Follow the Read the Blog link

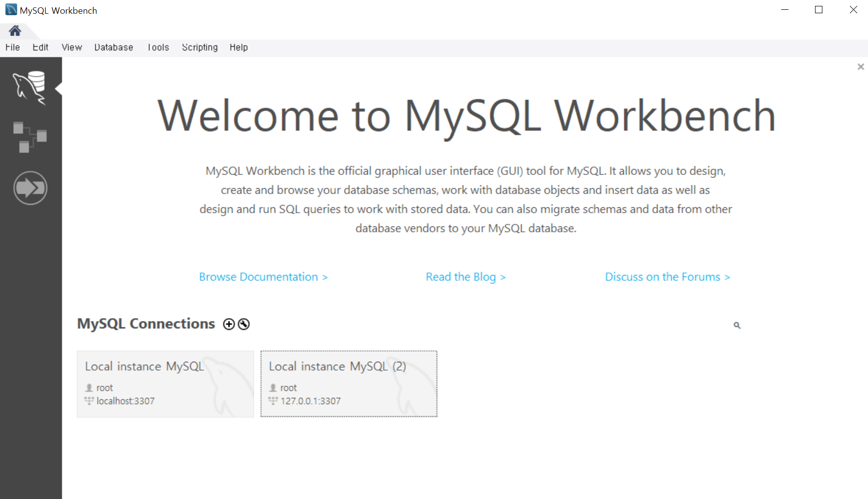point(465,277)
